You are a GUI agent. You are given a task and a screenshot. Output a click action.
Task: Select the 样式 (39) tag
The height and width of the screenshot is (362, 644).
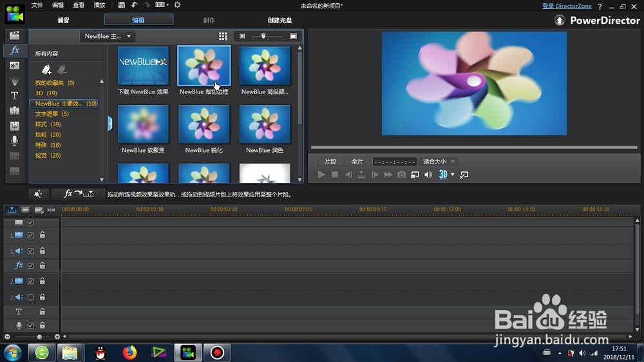coord(48,124)
